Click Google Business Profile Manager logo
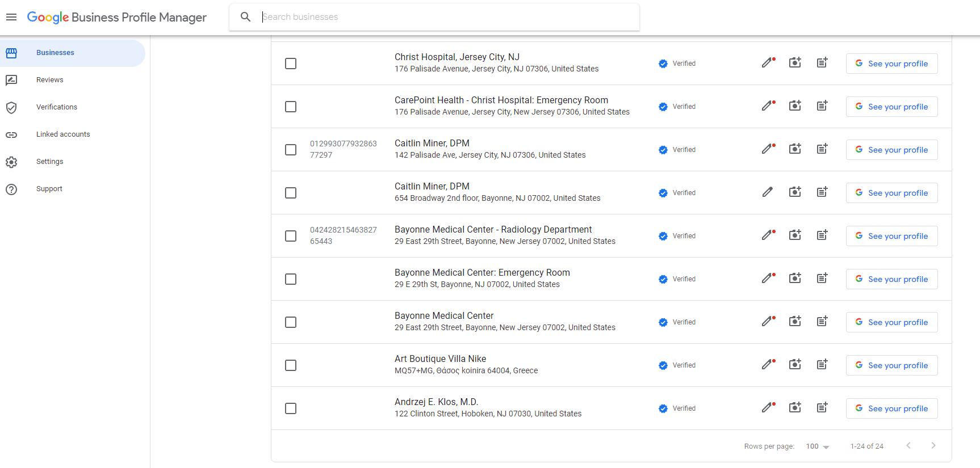The height and width of the screenshot is (468, 980). click(117, 18)
